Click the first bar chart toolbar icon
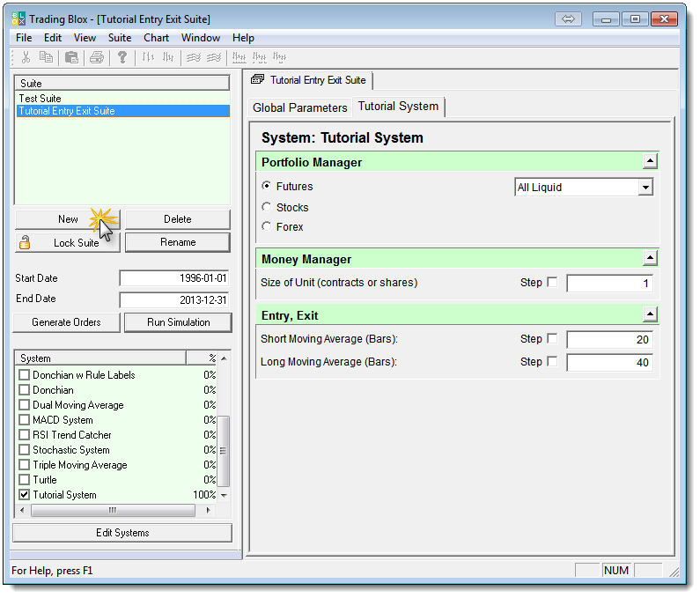The image size is (700, 598). [148, 58]
